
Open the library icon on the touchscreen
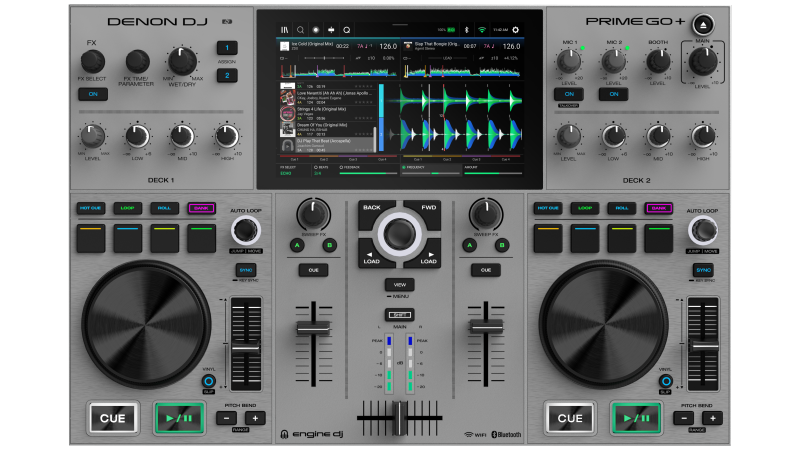tap(284, 30)
